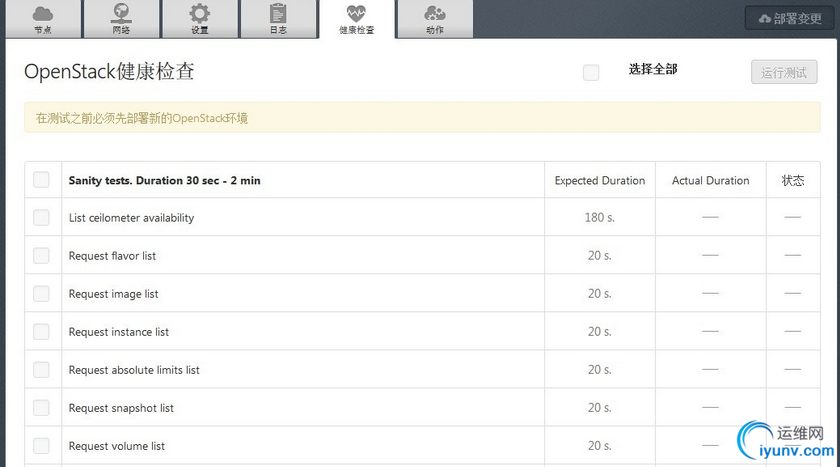
Task: Click the yellow warning message about deploying OpenStack
Action: coord(422,118)
